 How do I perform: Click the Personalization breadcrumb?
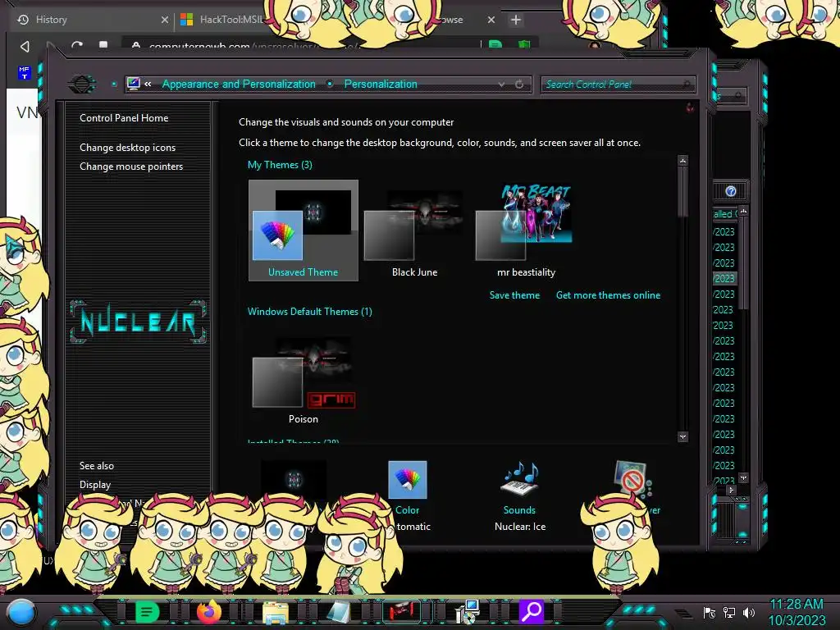pos(381,84)
